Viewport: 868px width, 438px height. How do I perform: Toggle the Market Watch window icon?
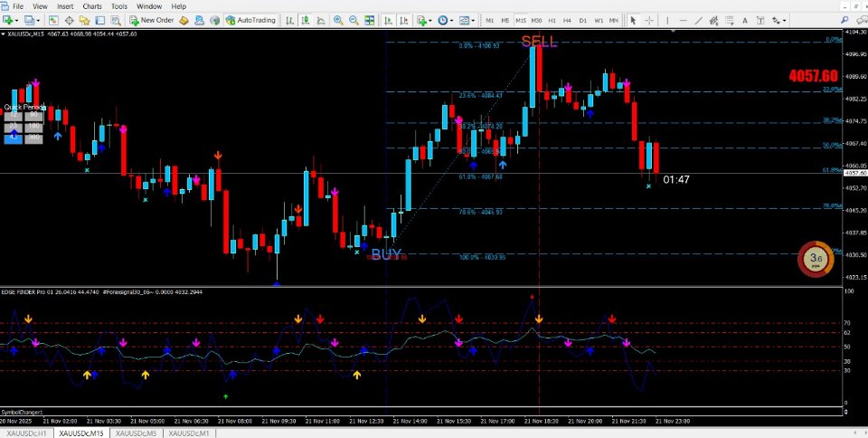point(53,21)
